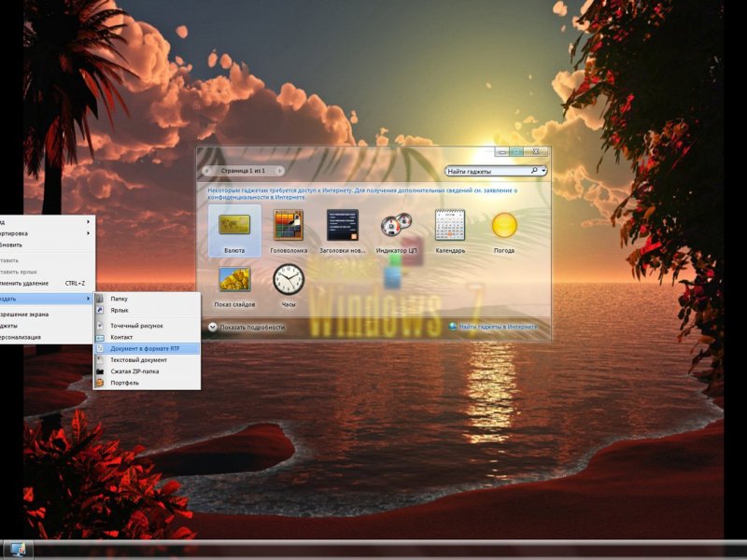Go to previous gadgets page arrow
The width and height of the screenshot is (747, 560).
tap(206, 171)
